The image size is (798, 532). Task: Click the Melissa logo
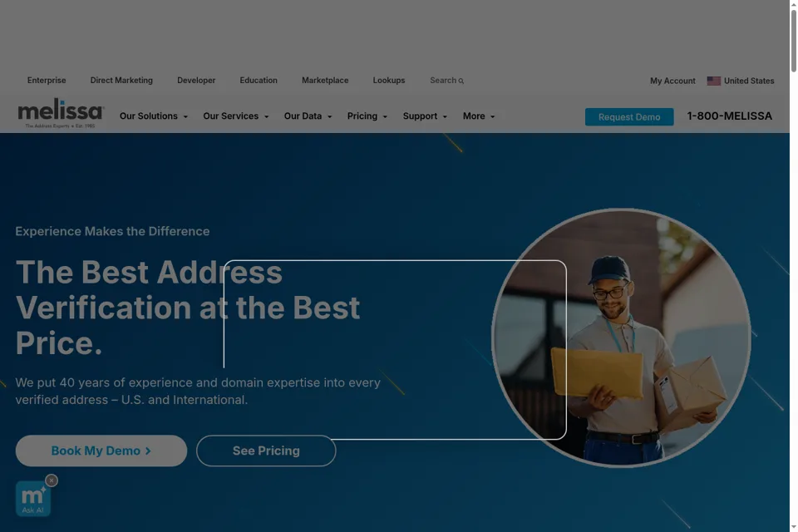tap(61, 114)
